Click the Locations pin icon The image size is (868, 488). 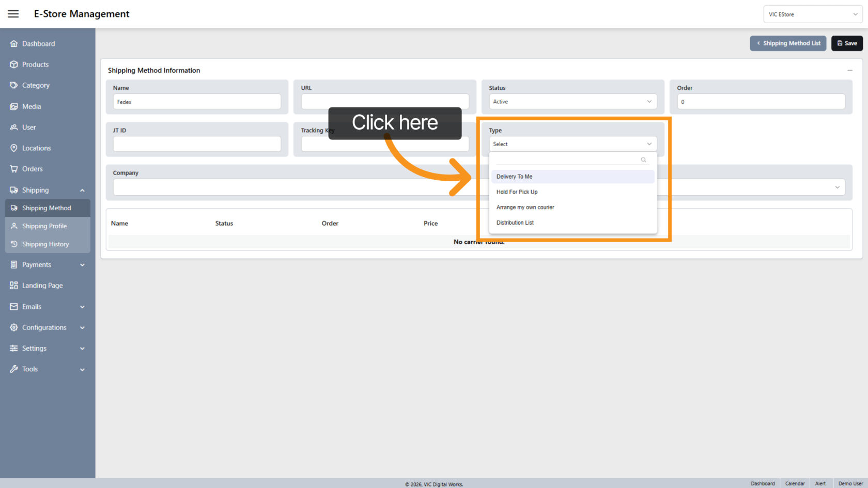[x=14, y=148]
